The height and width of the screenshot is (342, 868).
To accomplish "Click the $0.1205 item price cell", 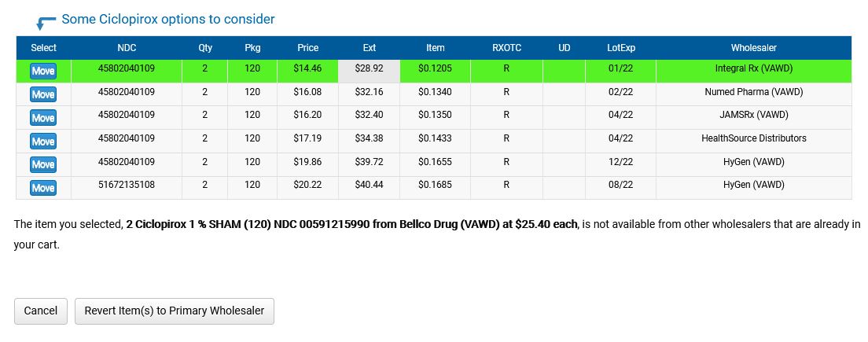I will click(x=435, y=69).
